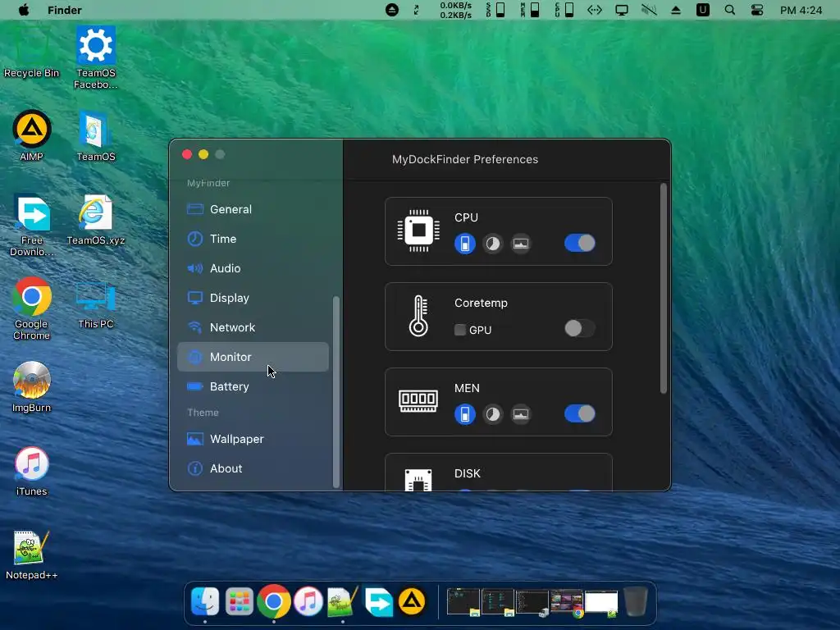Open the Apple menu

click(x=24, y=10)
